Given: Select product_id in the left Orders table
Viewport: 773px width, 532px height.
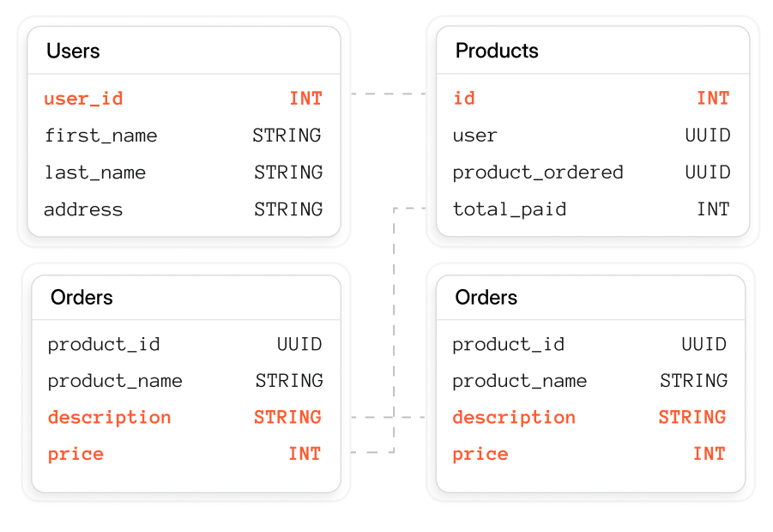Looking at the screenshot, I should 104,345.
